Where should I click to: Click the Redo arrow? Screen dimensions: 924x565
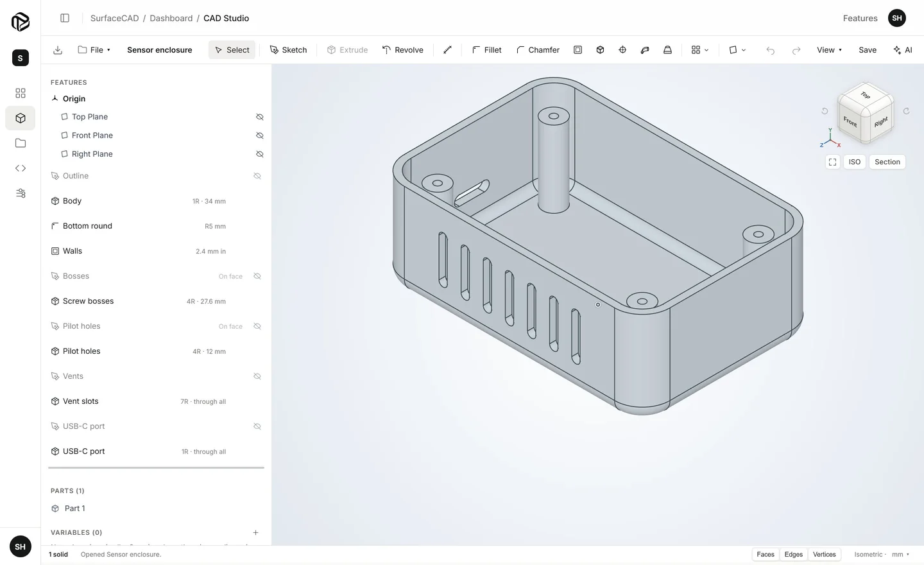coord(796,50)
